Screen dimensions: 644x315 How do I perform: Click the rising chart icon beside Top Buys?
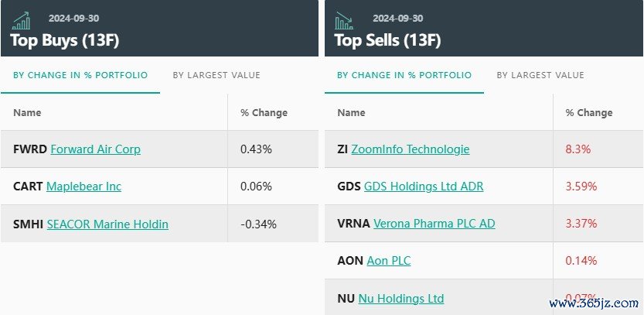pyautogui.click(x=21, y=21)
